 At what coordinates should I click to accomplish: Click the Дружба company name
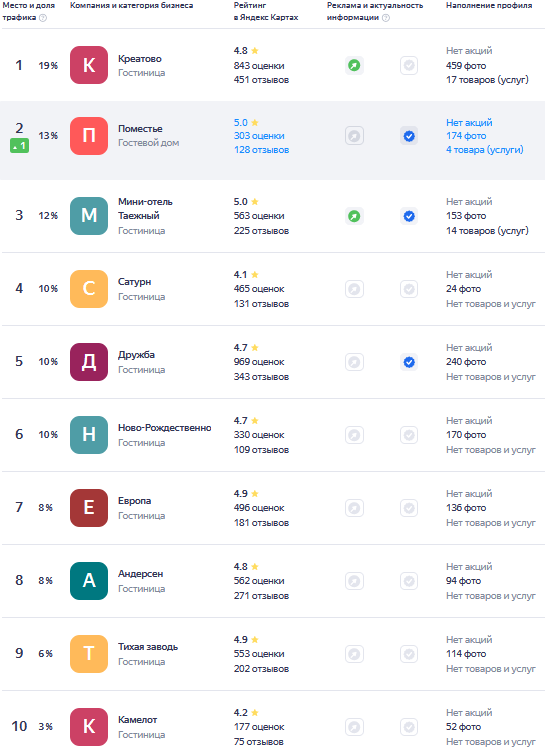point(136,355)
